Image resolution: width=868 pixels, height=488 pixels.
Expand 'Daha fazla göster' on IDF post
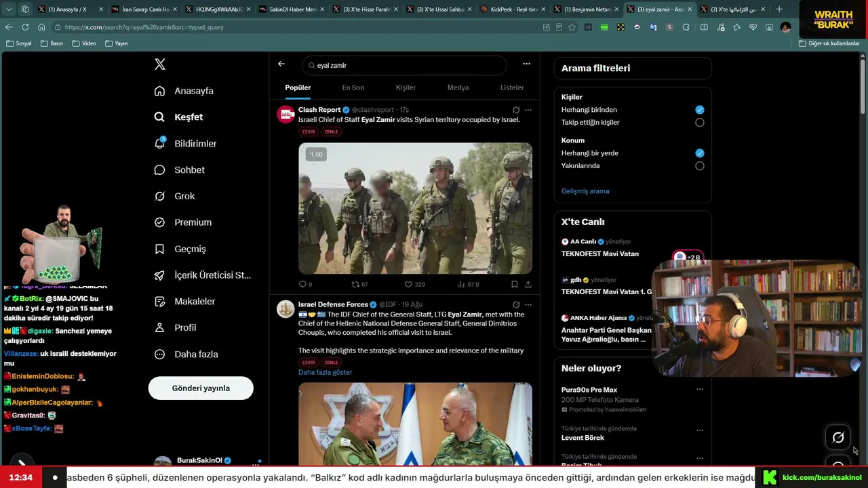tap(325, 373)
